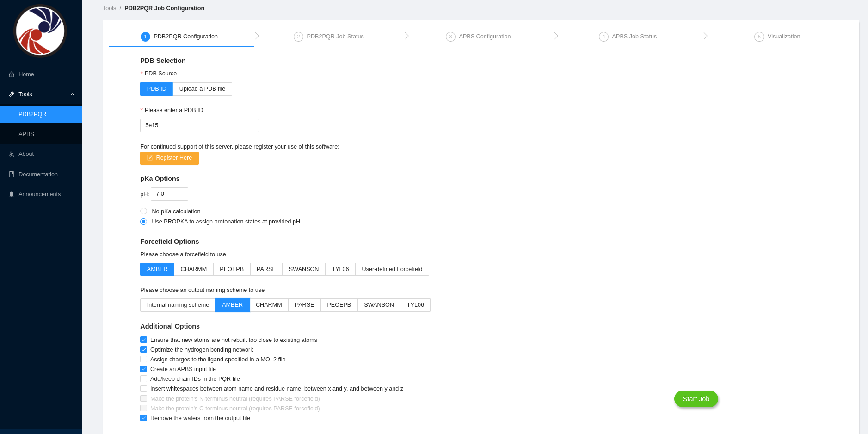Open Home in the sidebar
868x434 pixels.
point(41,74)
